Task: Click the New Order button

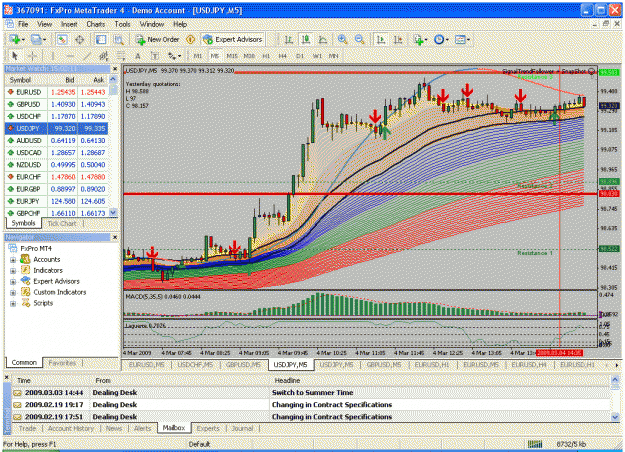Action: tap(158, 39)
